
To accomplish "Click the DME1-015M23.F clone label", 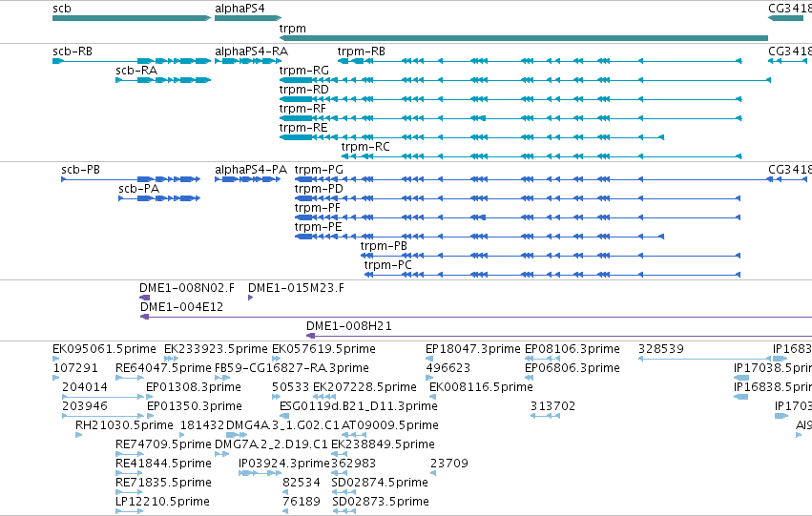I will point(296,288).
